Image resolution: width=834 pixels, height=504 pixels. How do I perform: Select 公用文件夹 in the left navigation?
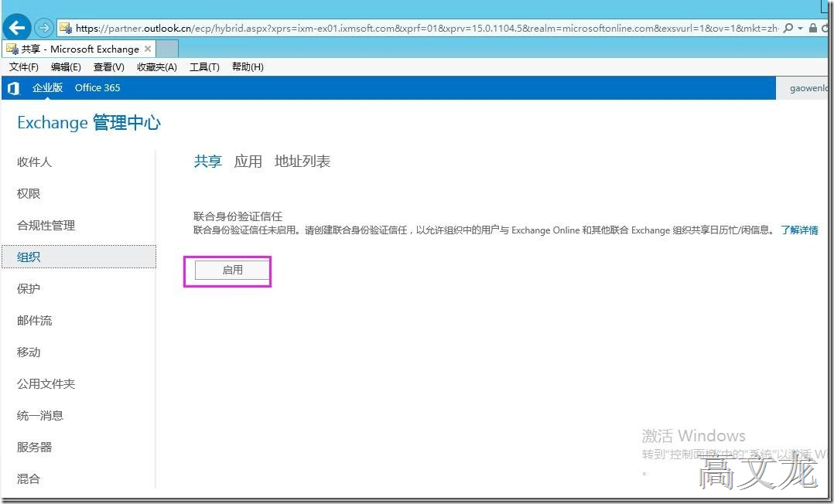tap(46, 384)
